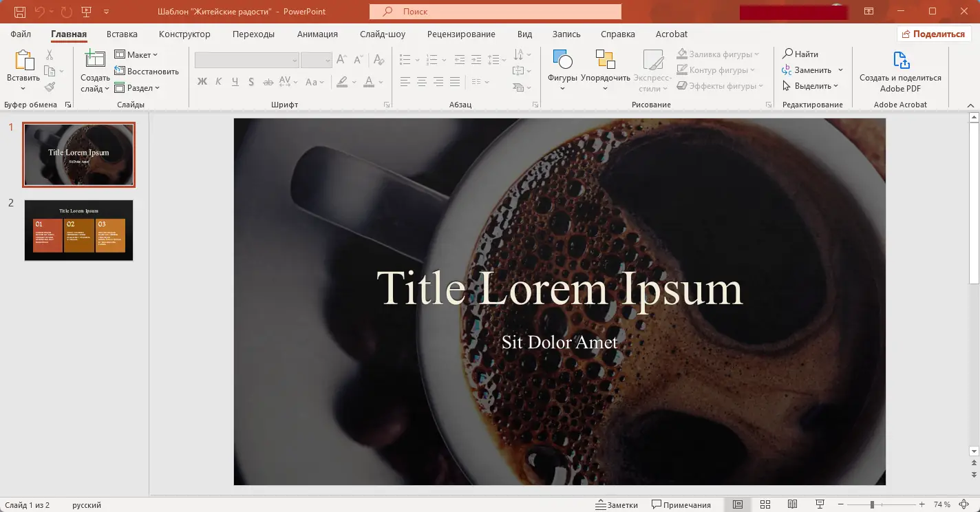Click the Format Painter brush icon
The image size is (980, 512).
50,87
